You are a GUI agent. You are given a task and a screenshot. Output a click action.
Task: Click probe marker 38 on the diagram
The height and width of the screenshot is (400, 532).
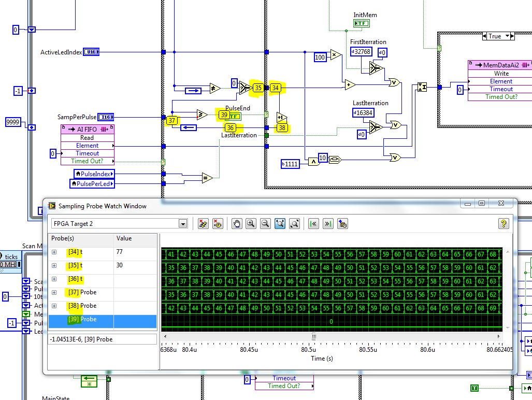pos(282,128)
